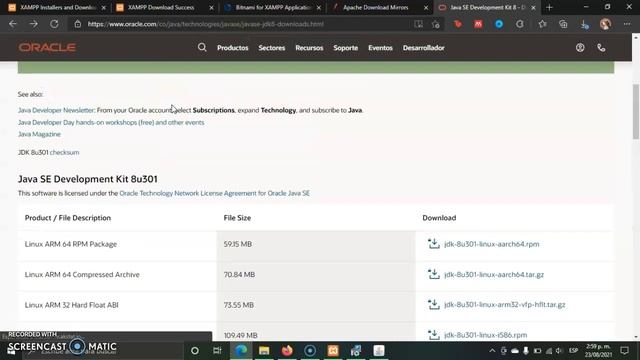Open the Desarrollador menu
The height and width of the screenshot is (360, 640).
pos(423,48)
